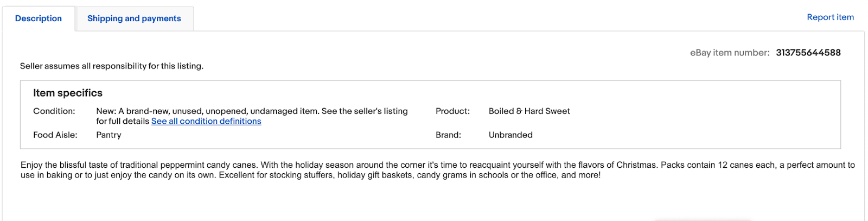868x221 pixels.
Task: Click the eBay item number 313755644588
Action: pos(808,53)
